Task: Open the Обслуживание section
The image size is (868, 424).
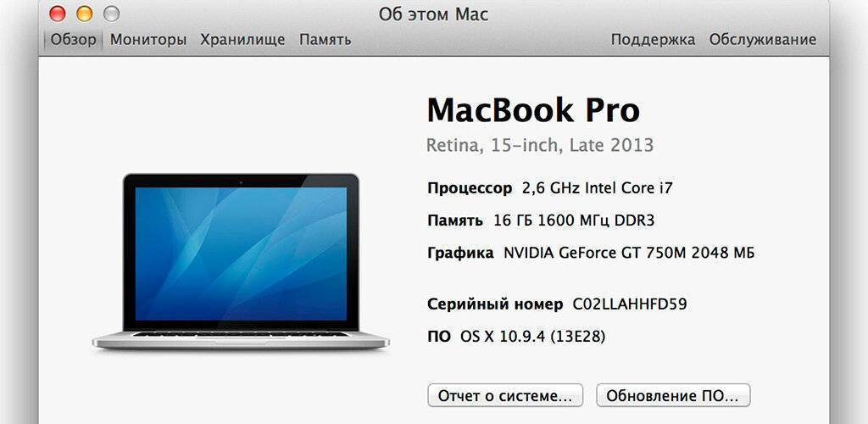Action: pos(763,40)
